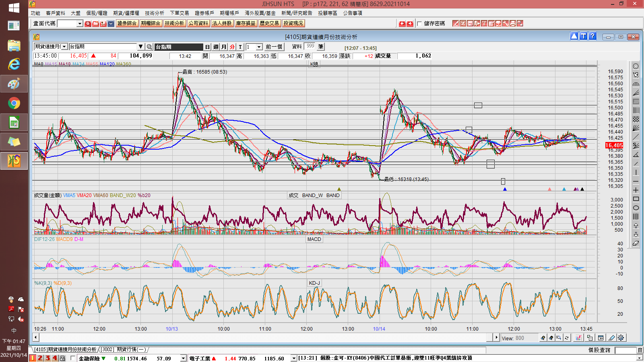Viewport: 644px width, 362px height.
Task: Open Google Chrome from the taskbar
Action: [x=14, y=103]
